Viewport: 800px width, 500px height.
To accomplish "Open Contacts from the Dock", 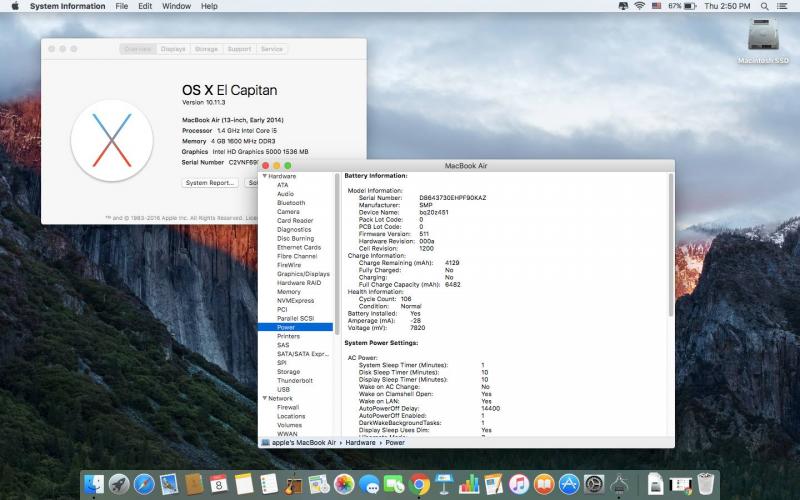I will [x=194, y=484].
